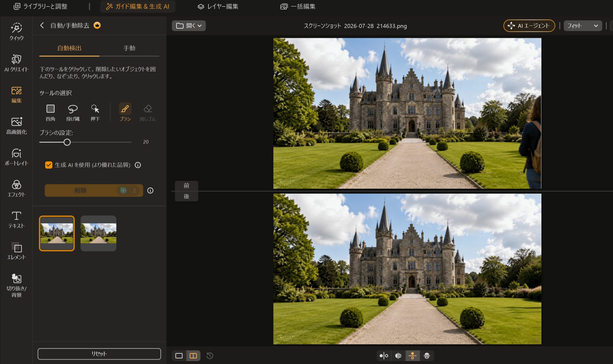Select the 編集 edit sidebar item
This screenshot has width=613, height=364.
pyautogui.click(x=17, y=94)
